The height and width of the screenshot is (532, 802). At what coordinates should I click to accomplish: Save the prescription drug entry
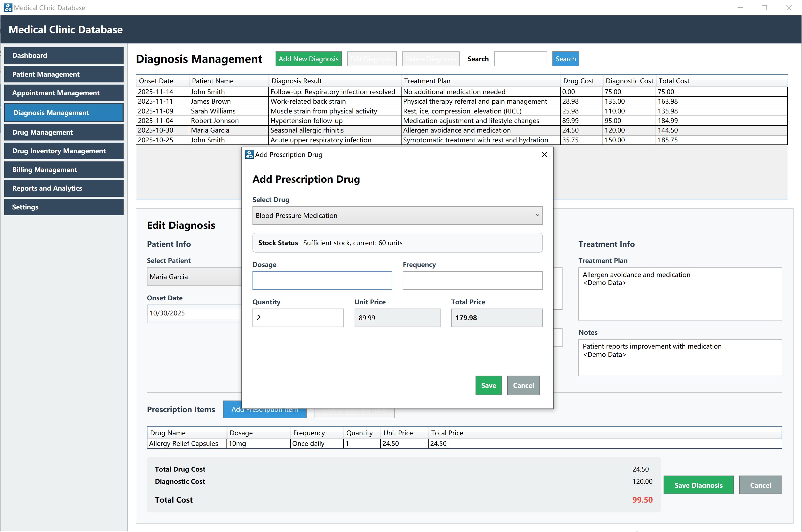[x=488, y=385]
